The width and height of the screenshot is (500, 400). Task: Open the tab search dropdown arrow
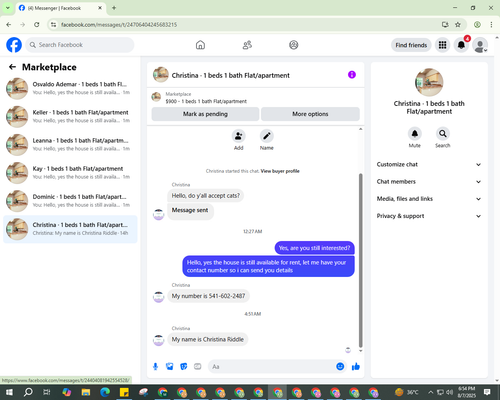click(7, 8)
